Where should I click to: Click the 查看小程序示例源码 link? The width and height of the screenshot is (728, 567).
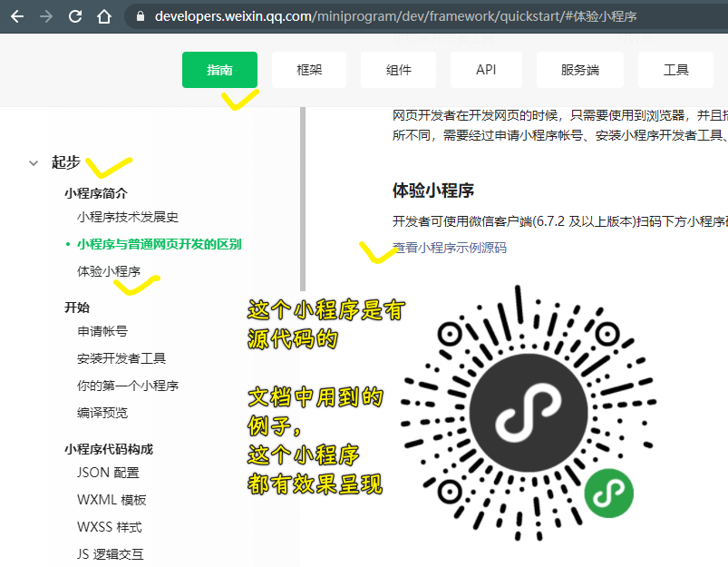450,248
